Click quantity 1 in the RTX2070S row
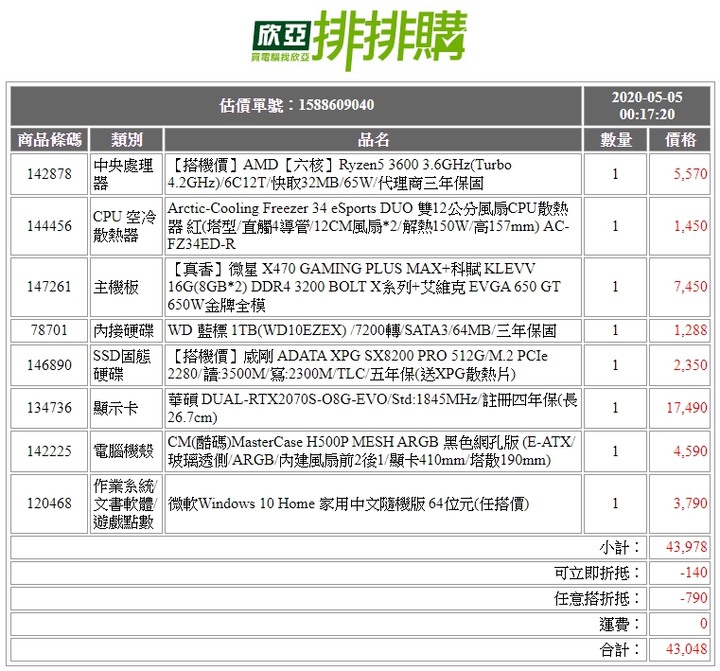Image resolution: width=720 pixels, height=671 pixels. point(615,408)
